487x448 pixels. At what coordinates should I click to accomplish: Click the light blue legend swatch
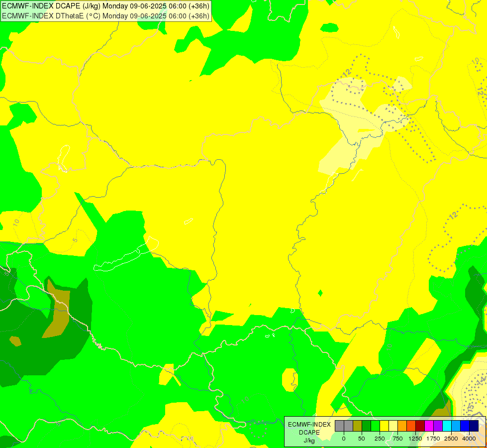(x=456, y=426)
